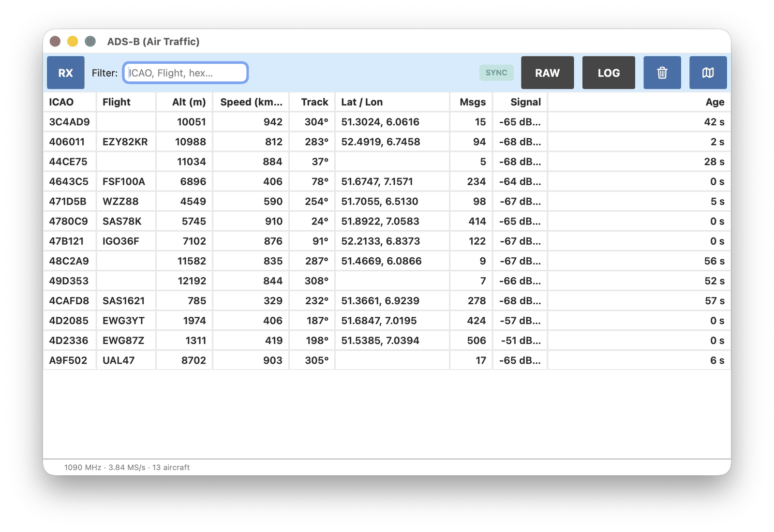This screenshot has width=774, height=532.
Task: Click altitude value 12192
Action: tap(184, 281)
